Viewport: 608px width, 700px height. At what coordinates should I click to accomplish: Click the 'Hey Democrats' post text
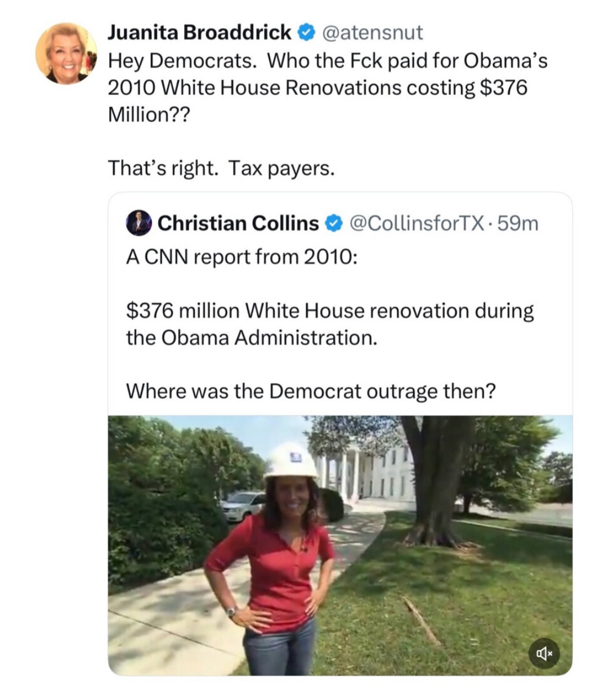pos(327,87)
